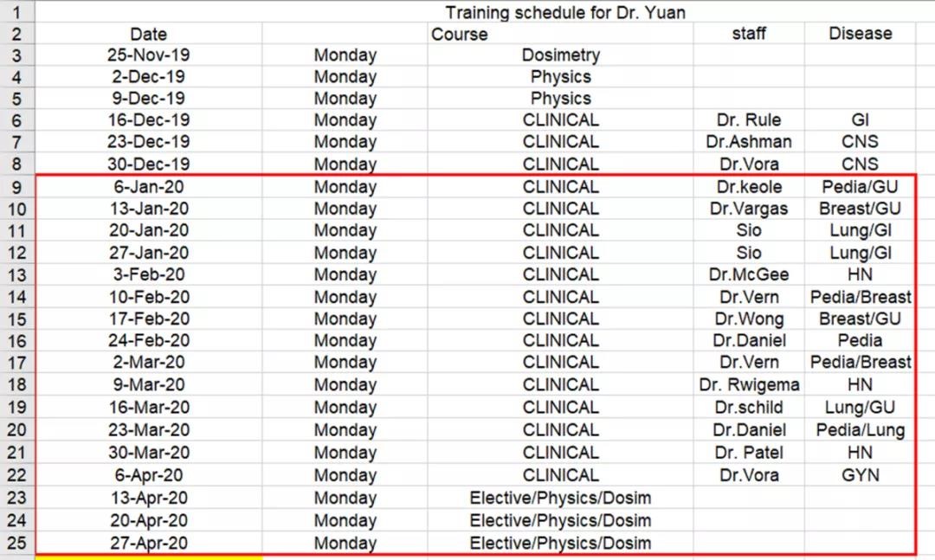
Task: Select the Dr.McGee staff cell
Action: pyautogui.click(x=749, y=274)
